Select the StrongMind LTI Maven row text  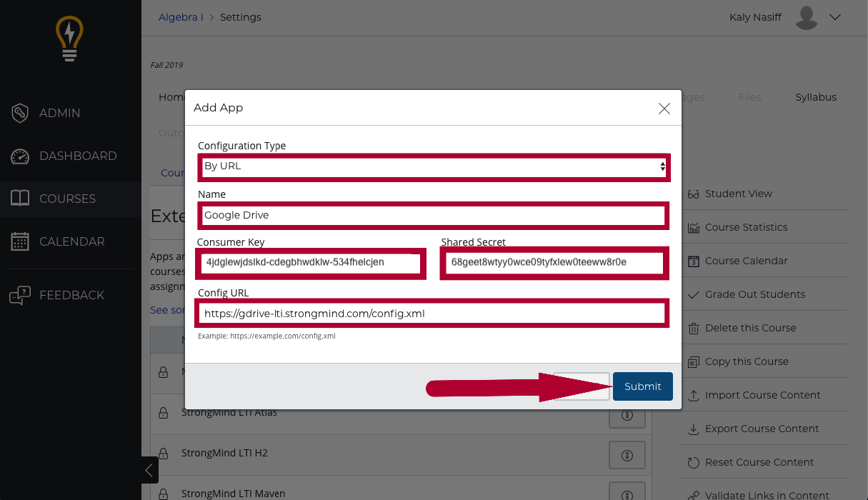233,494
